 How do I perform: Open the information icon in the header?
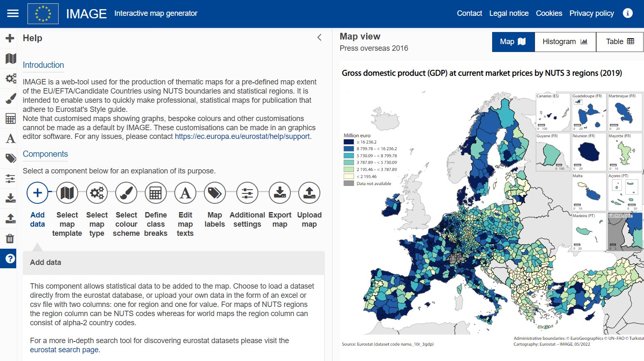tap(627, 13)
